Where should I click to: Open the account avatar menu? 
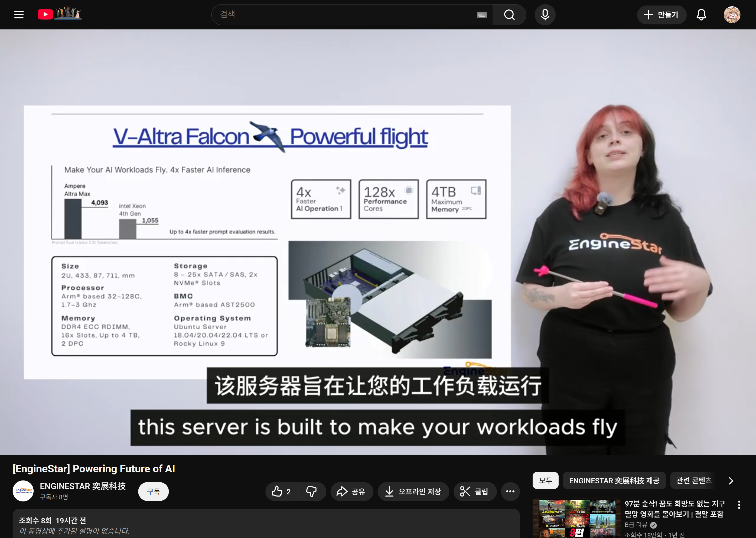click(x=732, y=14)
